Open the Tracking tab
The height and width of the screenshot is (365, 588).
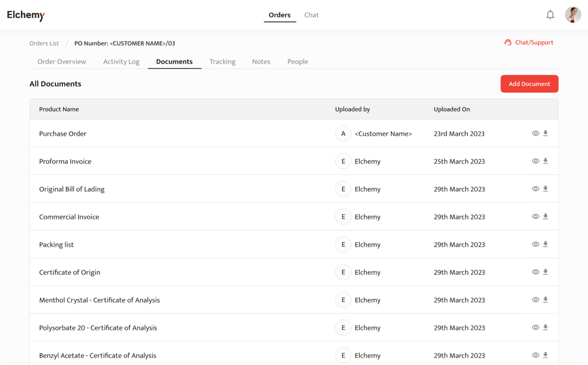pyautogui.click(x=222, y=62)
